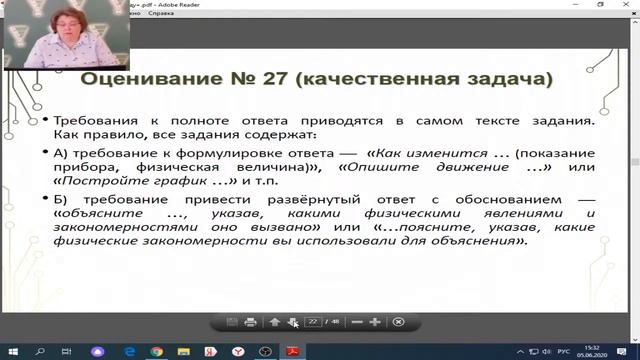Print the document via printer icon
The width and height of the screenshot is (640, 360).
pos(250,322)
